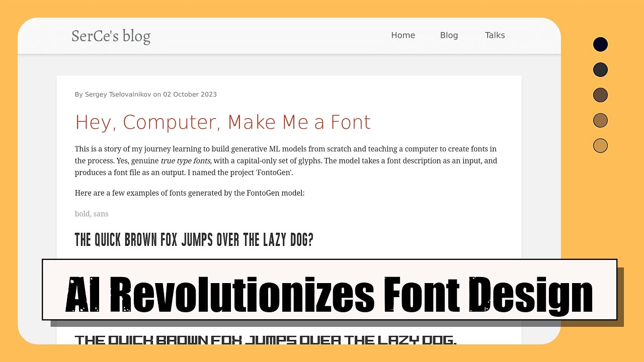Click the charcoal gray color dot

pyautogui.click(x=600, y=69)
